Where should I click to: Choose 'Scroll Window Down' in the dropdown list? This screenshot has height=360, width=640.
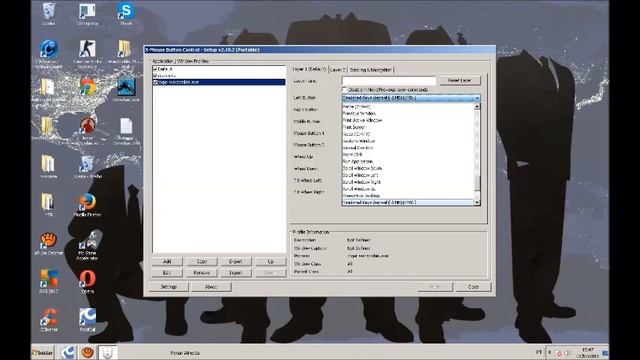point(408,168)
